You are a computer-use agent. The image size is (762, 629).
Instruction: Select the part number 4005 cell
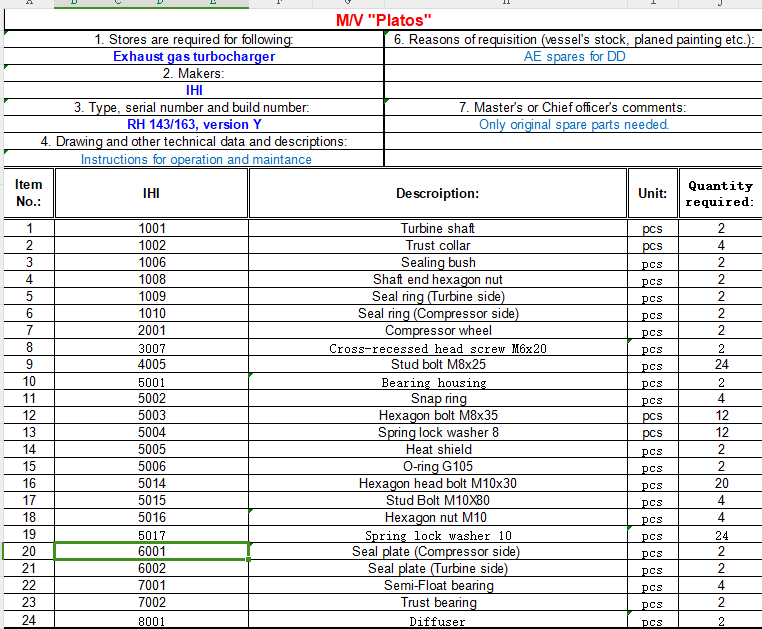(152, 365)
